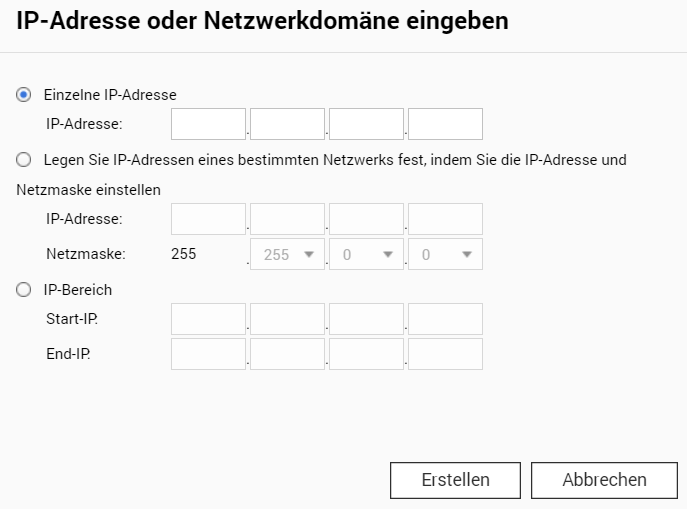
Task: Click the second End-IP octet field
Action: click(287, 354)
